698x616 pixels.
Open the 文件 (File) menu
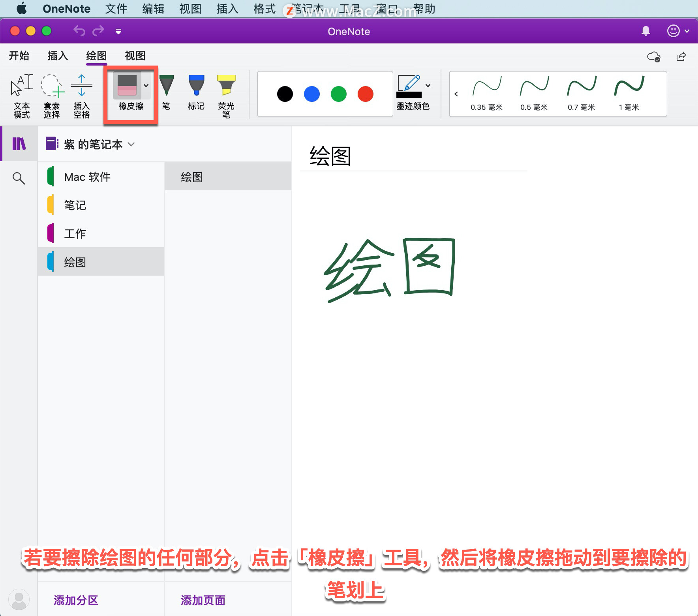point(116,9)
